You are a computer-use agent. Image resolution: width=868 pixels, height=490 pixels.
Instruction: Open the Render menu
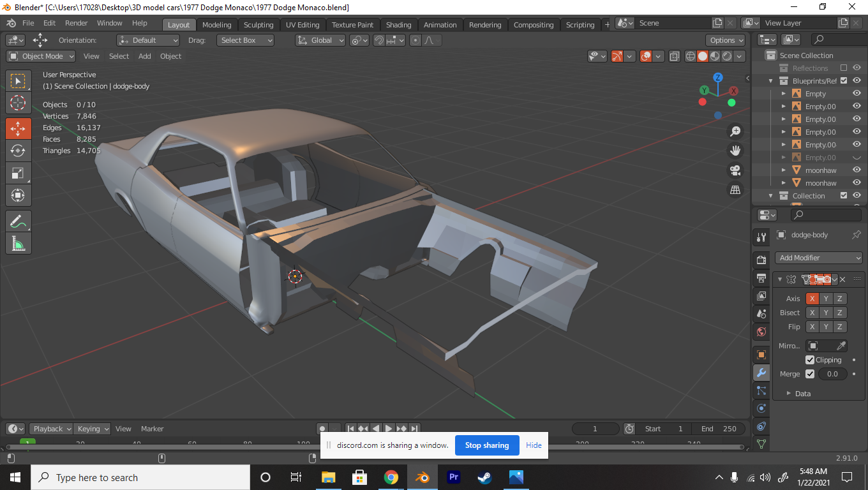click(x=77, y=23)
